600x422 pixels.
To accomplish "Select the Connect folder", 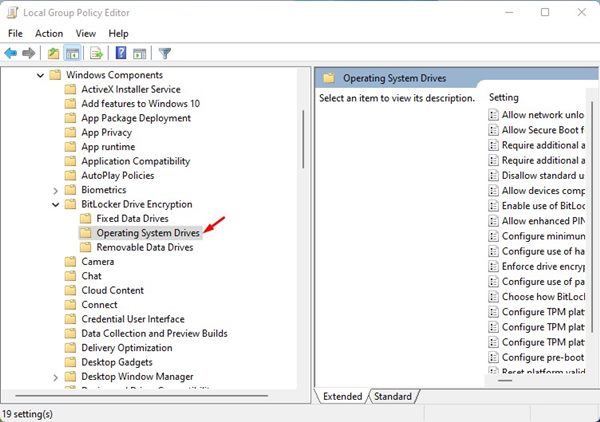I will click(x=99, y=305).
